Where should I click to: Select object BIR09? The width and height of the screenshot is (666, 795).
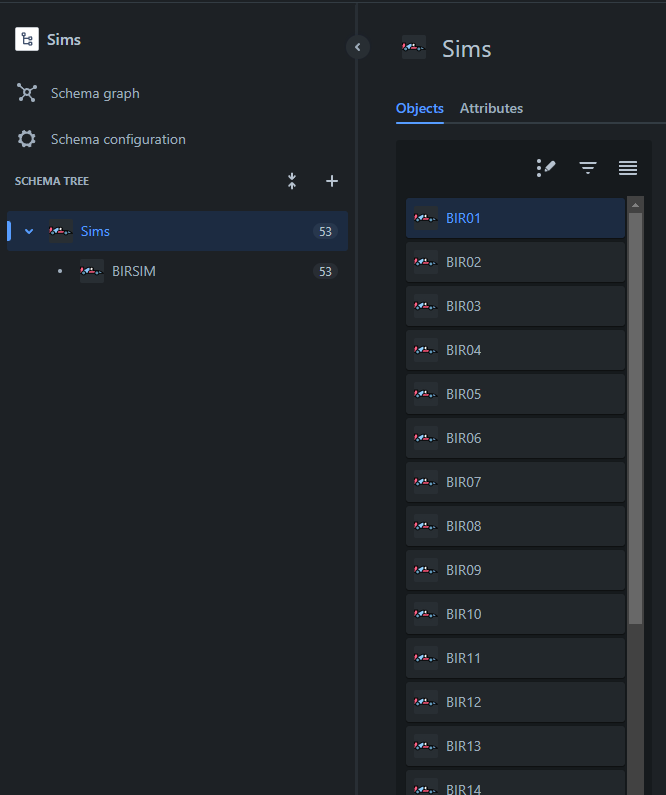pyautogui.click(x=515, y=570)
